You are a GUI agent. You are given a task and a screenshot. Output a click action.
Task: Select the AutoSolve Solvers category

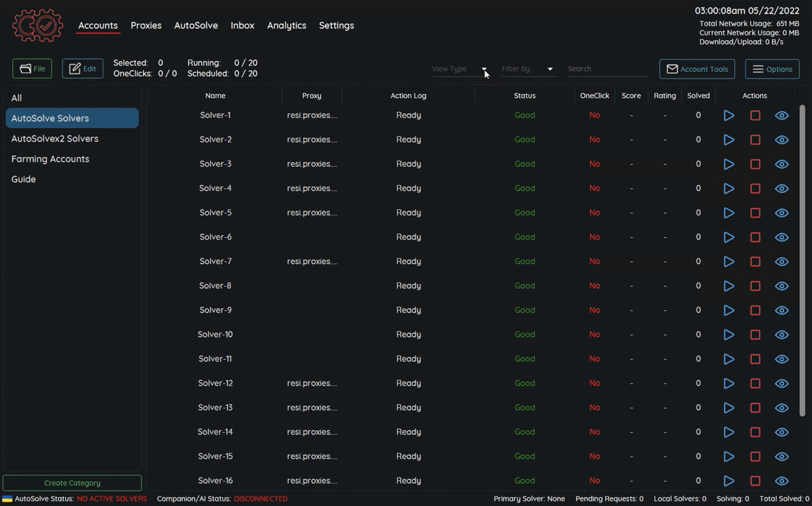[x=72, y=118]
